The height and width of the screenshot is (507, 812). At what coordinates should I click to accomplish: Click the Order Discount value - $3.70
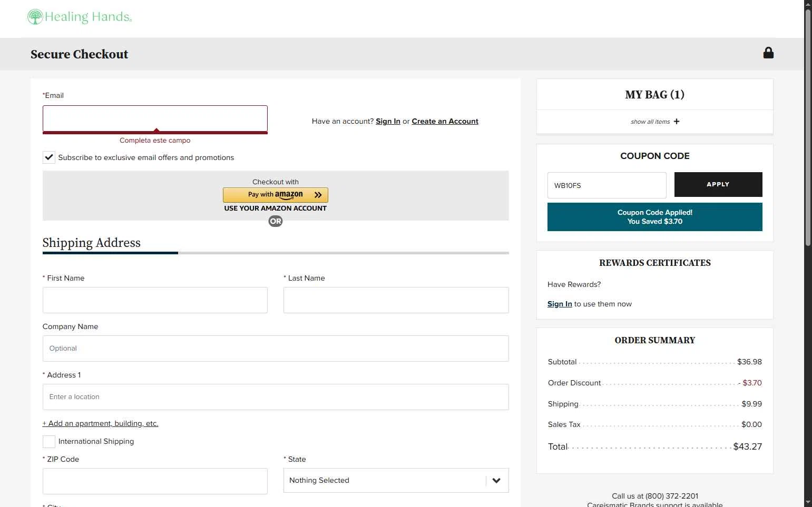click(x=750, y=383)
